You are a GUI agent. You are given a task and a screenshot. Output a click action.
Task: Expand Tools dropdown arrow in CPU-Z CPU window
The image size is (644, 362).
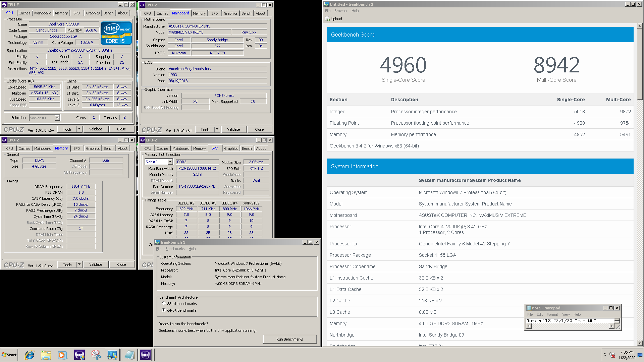tap(79, 129)
